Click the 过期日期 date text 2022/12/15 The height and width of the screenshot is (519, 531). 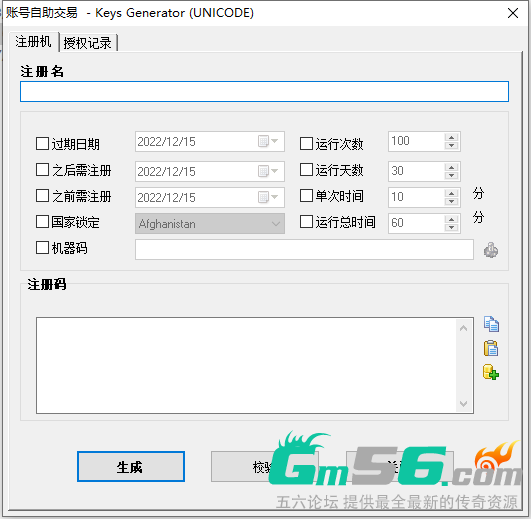[167, 142]
